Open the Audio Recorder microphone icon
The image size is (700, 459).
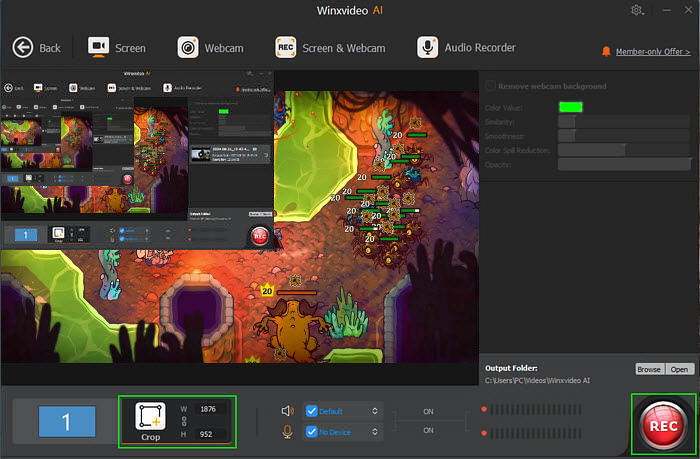click(428, 47)
